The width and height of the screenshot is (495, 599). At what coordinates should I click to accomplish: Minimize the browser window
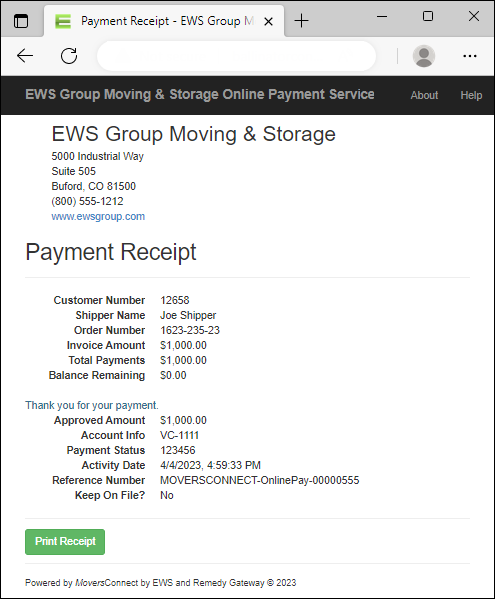382,16
